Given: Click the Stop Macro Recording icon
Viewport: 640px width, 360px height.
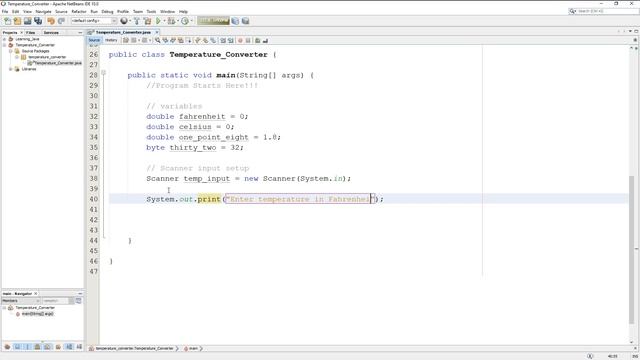Looking at the screenshot, I should 248,40.
